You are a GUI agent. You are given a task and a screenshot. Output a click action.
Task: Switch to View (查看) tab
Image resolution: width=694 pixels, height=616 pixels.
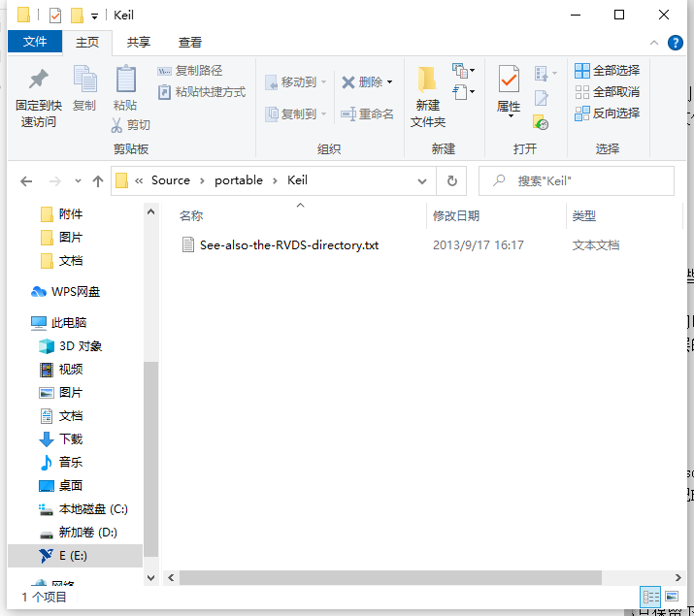point(190,43)
